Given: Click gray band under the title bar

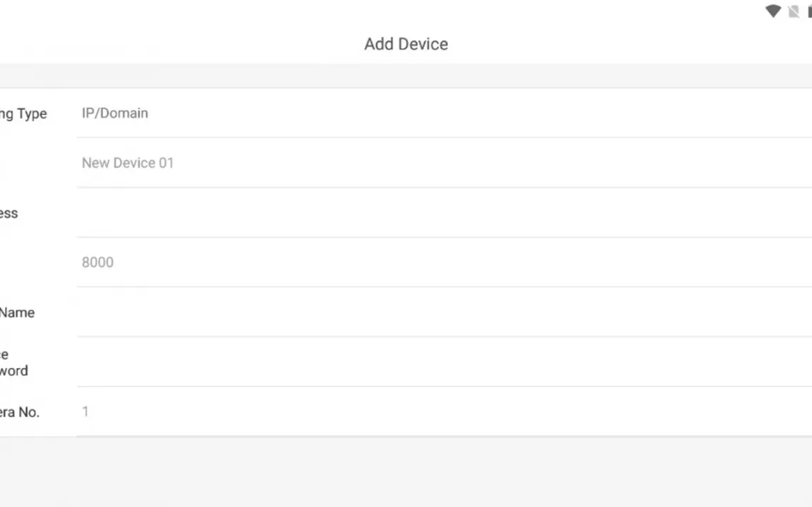Looking at the screenshot, I should (406, 76).
